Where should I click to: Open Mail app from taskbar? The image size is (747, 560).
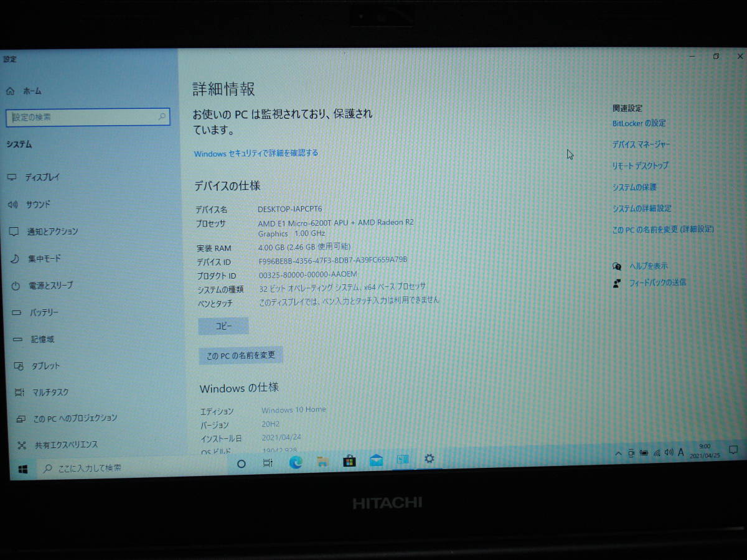[376, 460]
